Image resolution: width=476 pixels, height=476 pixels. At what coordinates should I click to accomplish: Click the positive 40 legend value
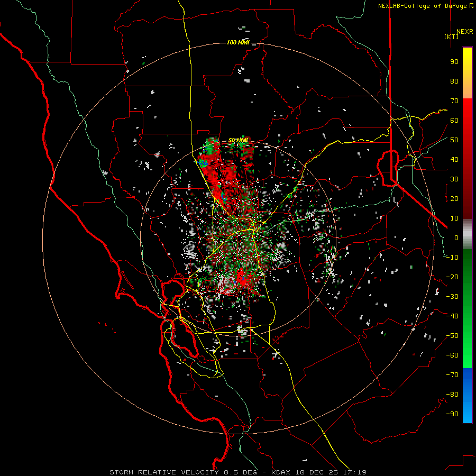(454, 160)
